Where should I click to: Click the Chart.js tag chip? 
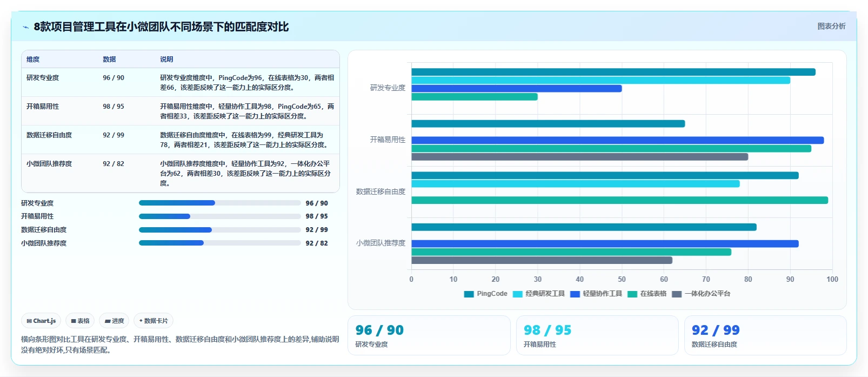(41, 321)
